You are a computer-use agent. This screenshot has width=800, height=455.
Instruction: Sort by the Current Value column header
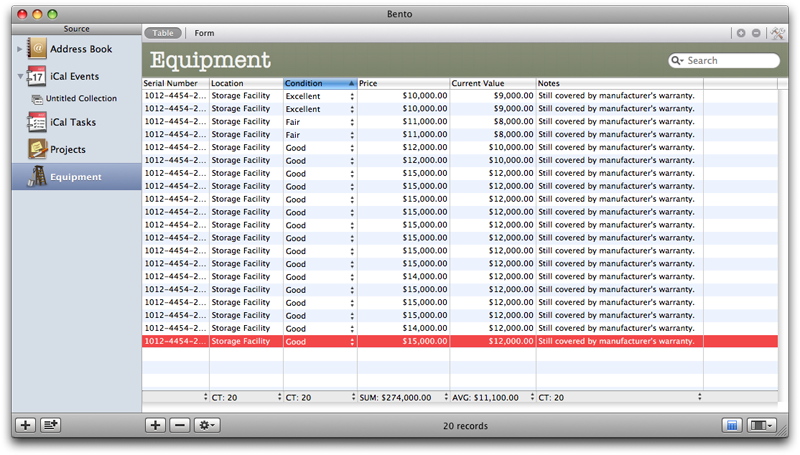(492, 83)
